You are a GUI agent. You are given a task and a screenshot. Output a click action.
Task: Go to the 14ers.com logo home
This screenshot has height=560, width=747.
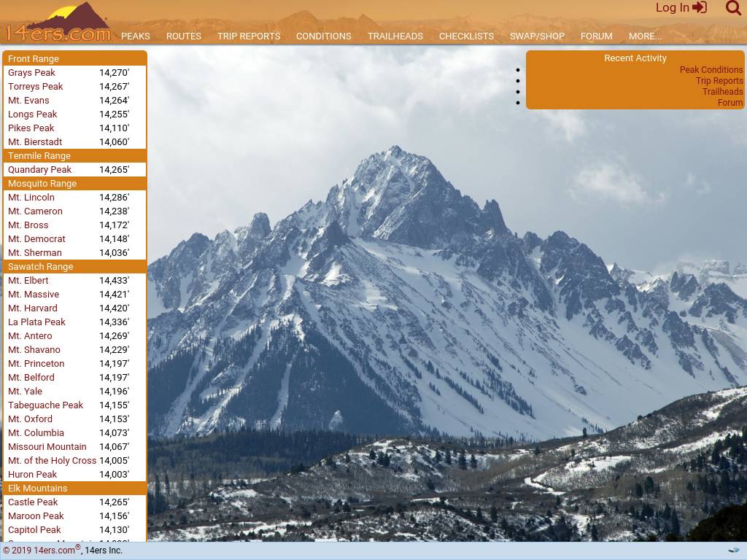tap(57, 23)
